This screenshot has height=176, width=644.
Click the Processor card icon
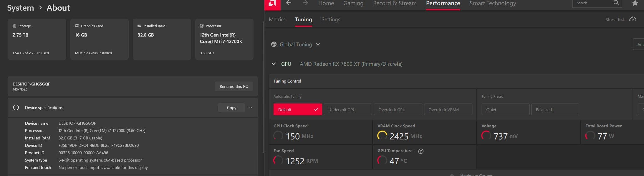point(202,26)
